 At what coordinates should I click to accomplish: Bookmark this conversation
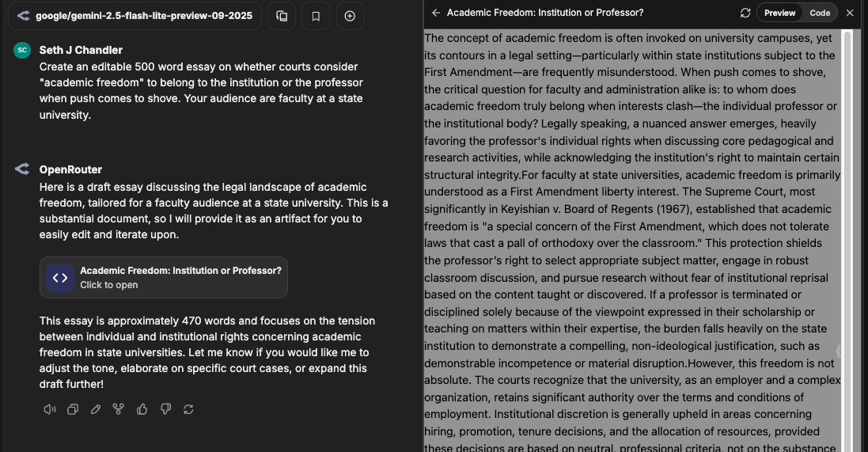pyautogui.click(x=316, y=16)
